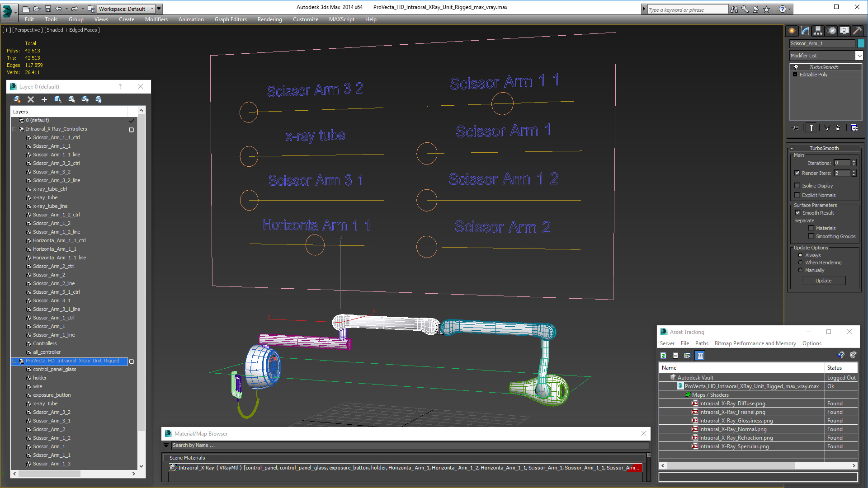Collapse the Scene Materials group
Image resolution: width=868 pixels, height=488 pixels.
coord(166,458)
